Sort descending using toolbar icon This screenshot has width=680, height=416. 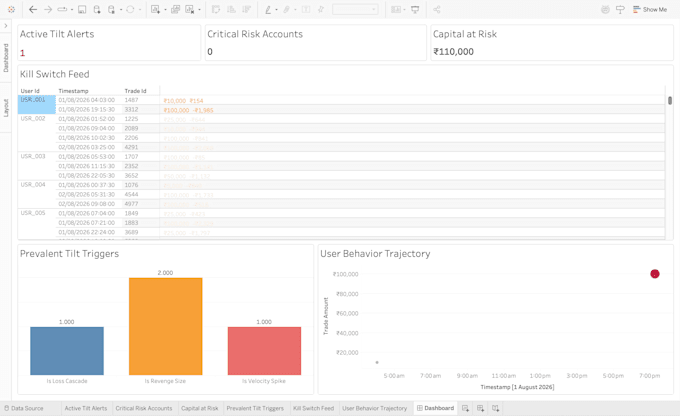pyautogui.click(x=246, y=9)
